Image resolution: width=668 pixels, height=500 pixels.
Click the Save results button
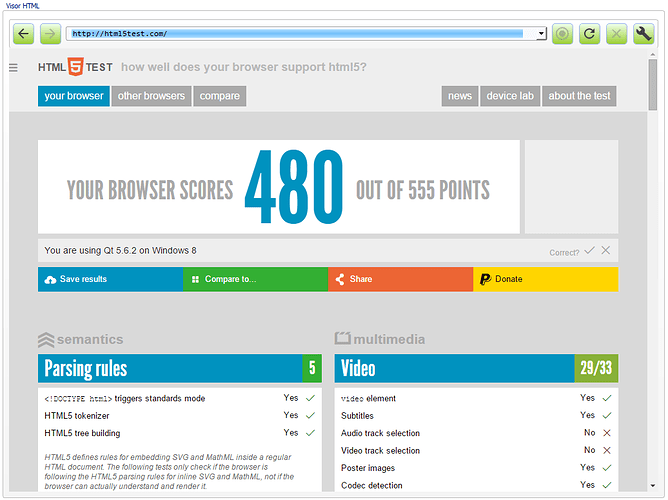point(110,279)
